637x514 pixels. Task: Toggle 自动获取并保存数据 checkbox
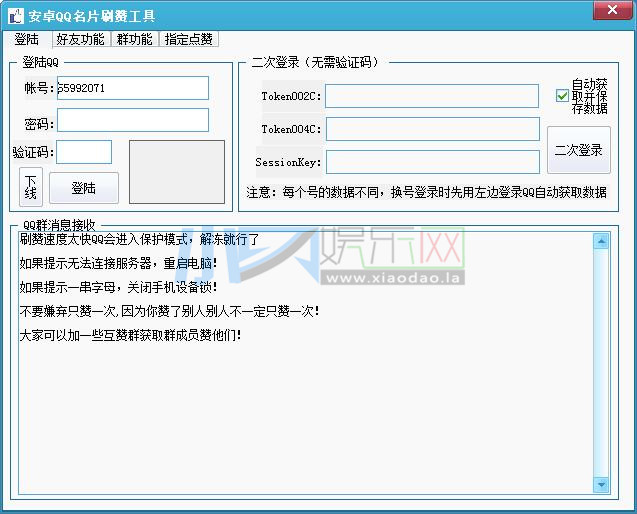(x=563, y=96)
